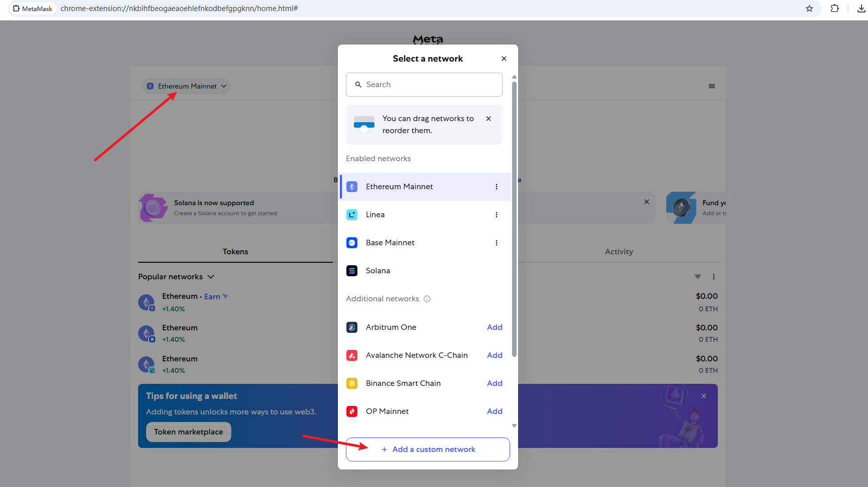Close the Select a network dialog
Screen dimensions: 868x487
[504, 59]
